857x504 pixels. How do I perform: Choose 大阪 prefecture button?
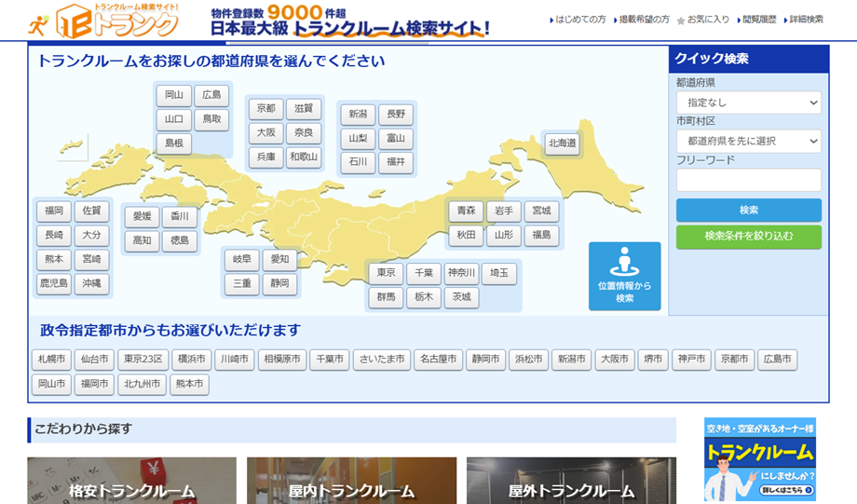[x=265, y=133]
